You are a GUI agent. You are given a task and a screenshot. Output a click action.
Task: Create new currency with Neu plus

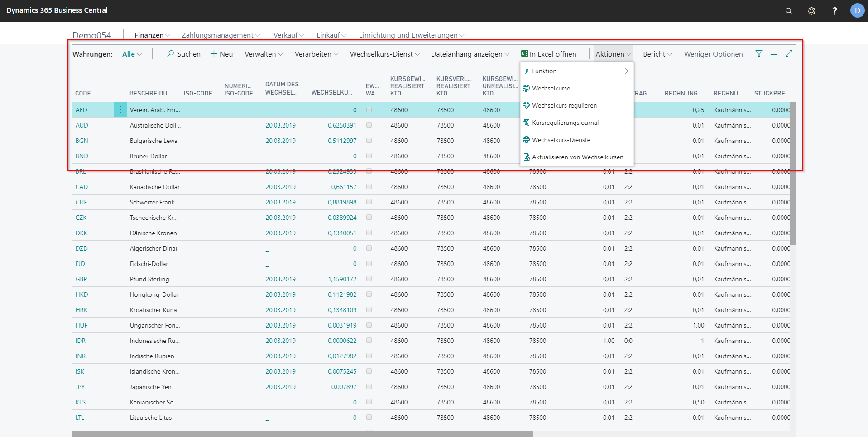[214, 54]
